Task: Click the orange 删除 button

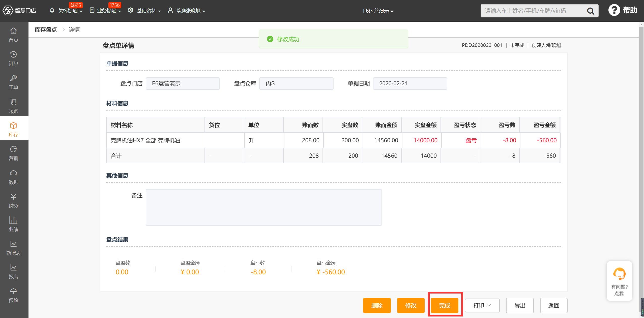Action: 377,306
